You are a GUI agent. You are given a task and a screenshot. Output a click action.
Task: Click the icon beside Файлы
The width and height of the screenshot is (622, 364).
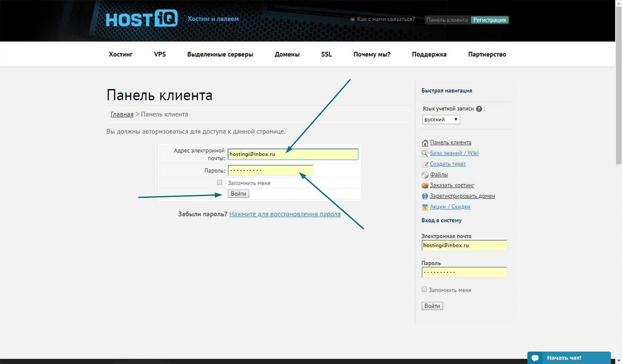pos(425,175)
